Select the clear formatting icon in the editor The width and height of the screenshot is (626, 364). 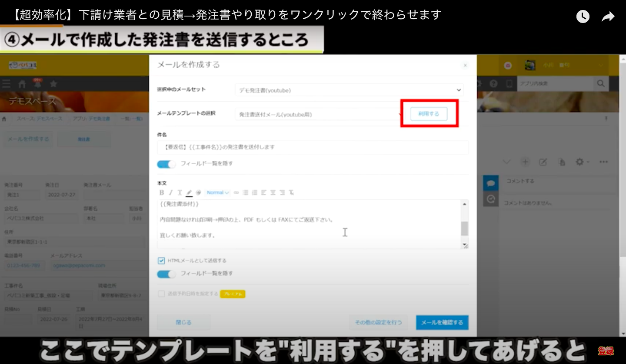pos(292,192)
